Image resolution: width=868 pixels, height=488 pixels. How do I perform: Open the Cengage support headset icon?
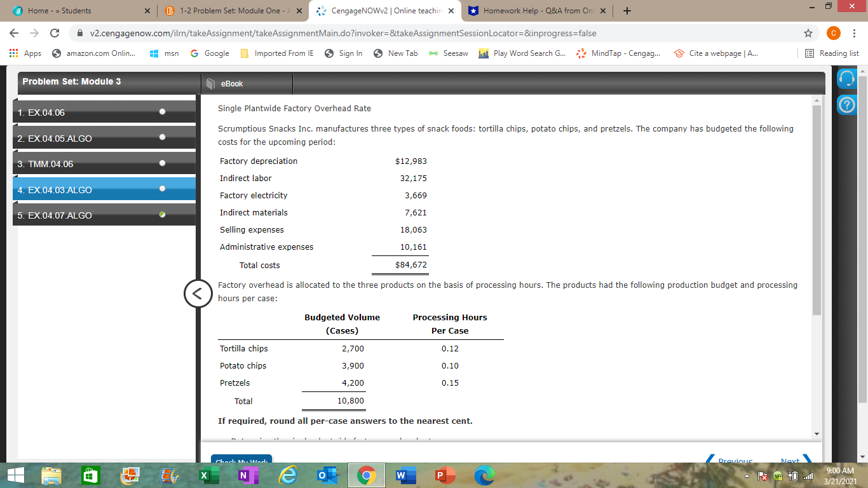coord(848,78)
